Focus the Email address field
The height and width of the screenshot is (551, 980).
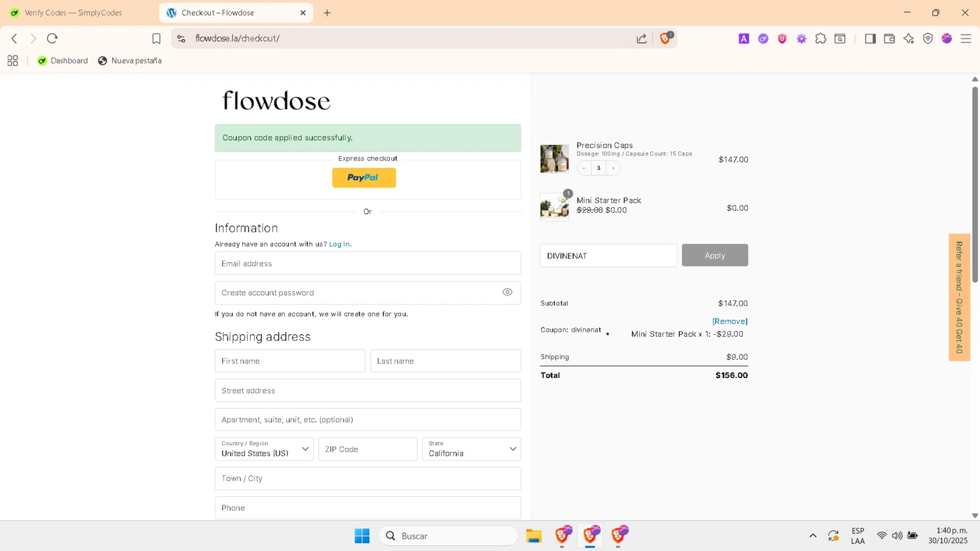click(x=368, y=263)
